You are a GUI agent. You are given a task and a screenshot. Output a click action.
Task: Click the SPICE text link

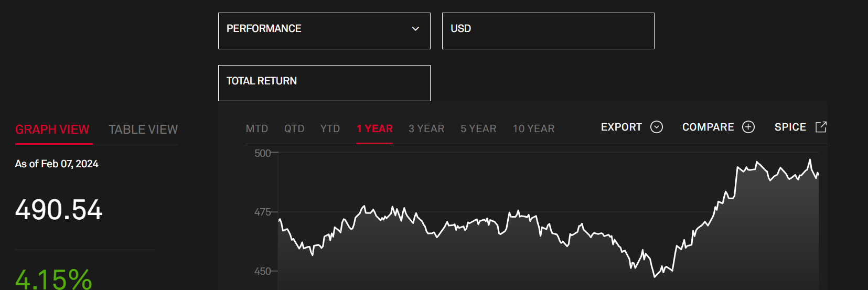(x=790, y=127)
